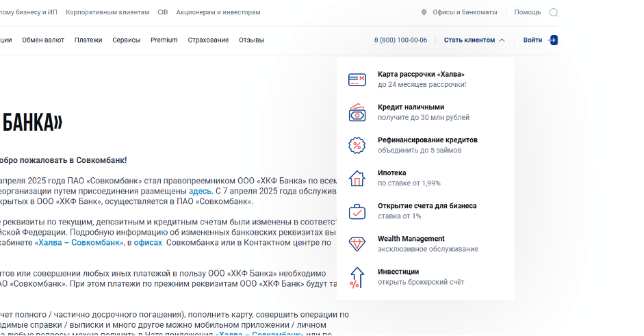Click subtitle эксклюзивное обслуживание
This screenshot has height=336, width=644.
[428, 249]
